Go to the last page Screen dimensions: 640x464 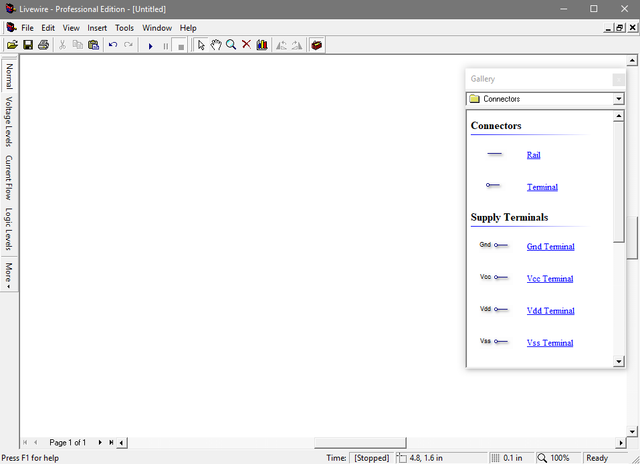111,442
